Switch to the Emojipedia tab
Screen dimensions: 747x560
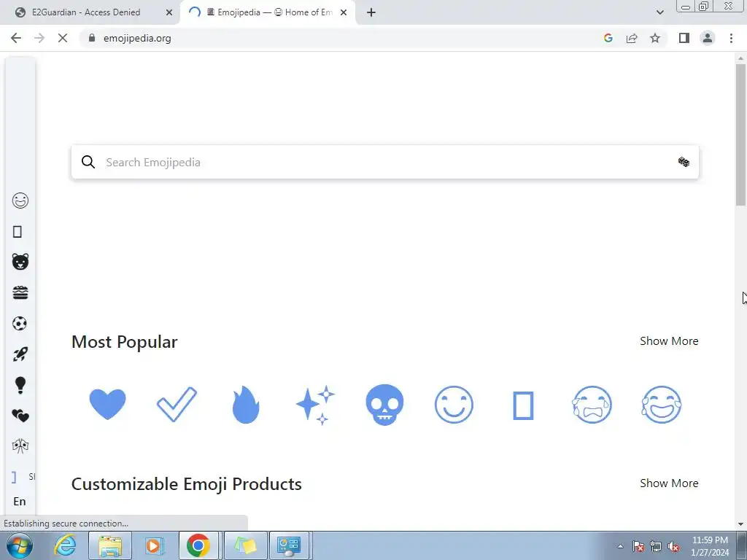[269, 12]
